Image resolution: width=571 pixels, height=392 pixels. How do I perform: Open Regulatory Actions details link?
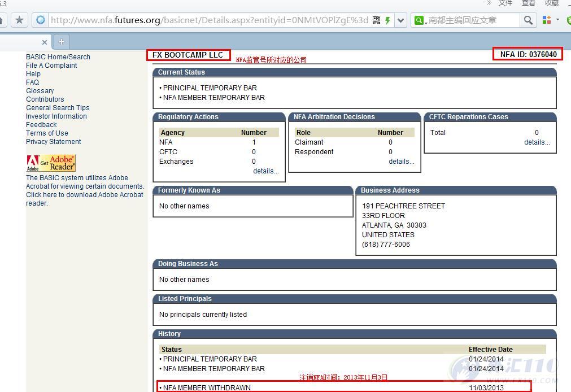[x=266, y=171]
